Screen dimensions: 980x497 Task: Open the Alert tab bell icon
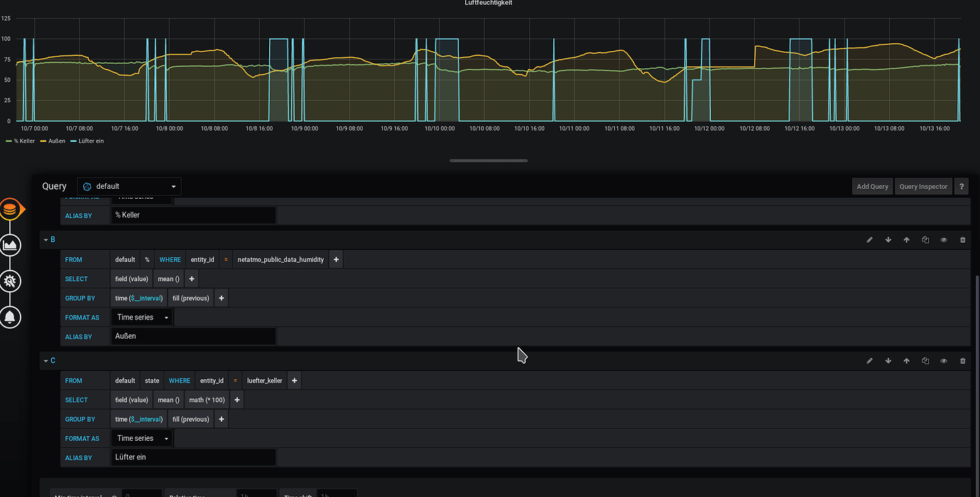pos(11,317)
